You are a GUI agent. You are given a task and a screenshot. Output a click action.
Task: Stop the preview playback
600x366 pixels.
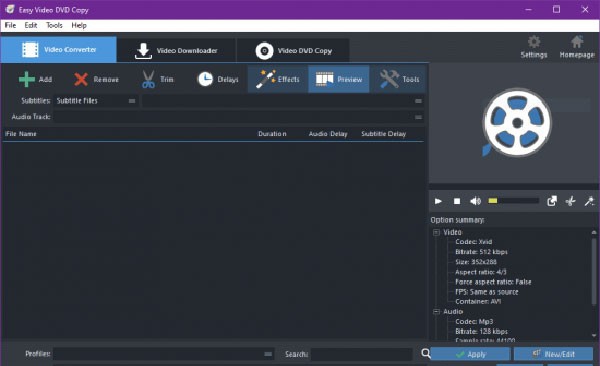click(457, 201)
